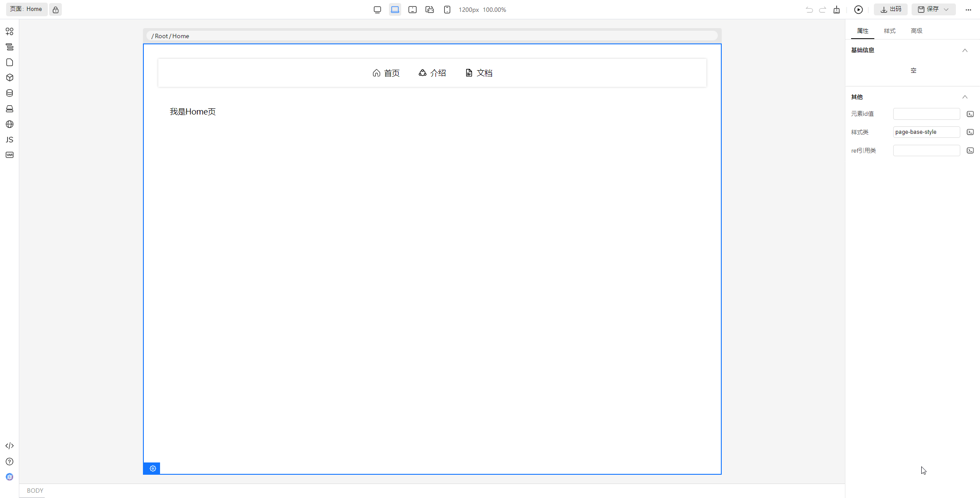Screen dimensions: 980x498
Task: Click the 元素id值 input field
Action: (926, 114)
